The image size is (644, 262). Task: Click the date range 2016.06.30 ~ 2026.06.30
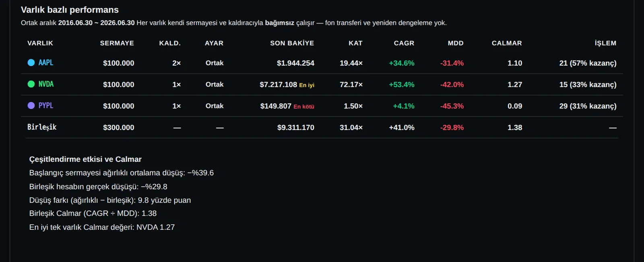point(97,23)
